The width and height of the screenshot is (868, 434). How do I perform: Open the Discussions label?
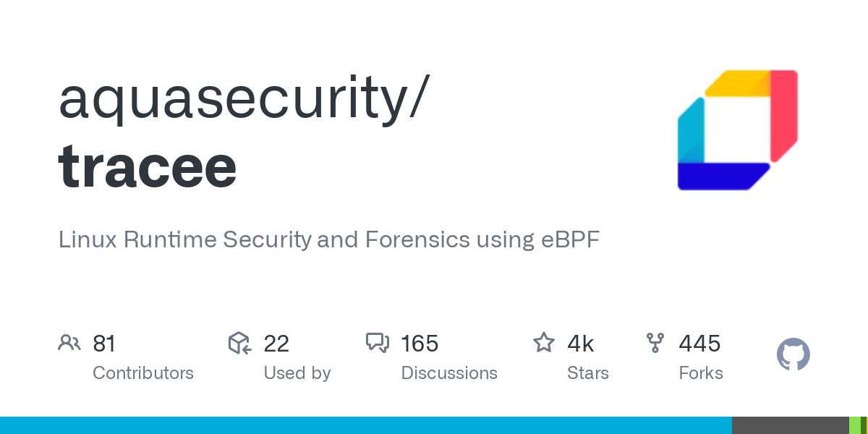(449, 373)
